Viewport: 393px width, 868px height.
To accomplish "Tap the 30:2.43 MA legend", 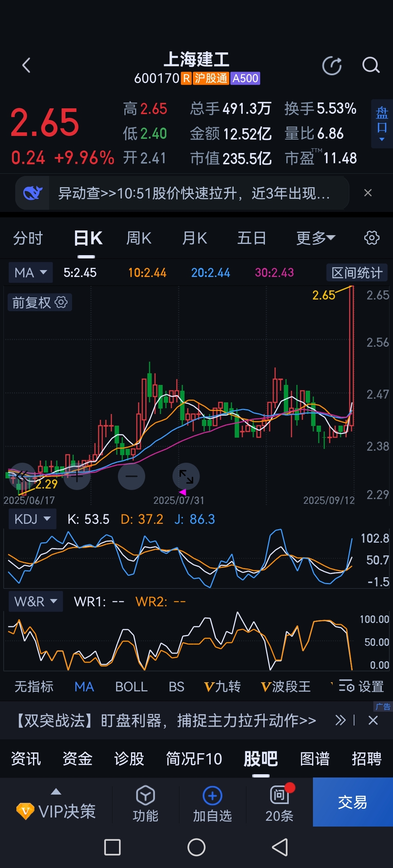I will pyautogui.click(x=274, y=273).
